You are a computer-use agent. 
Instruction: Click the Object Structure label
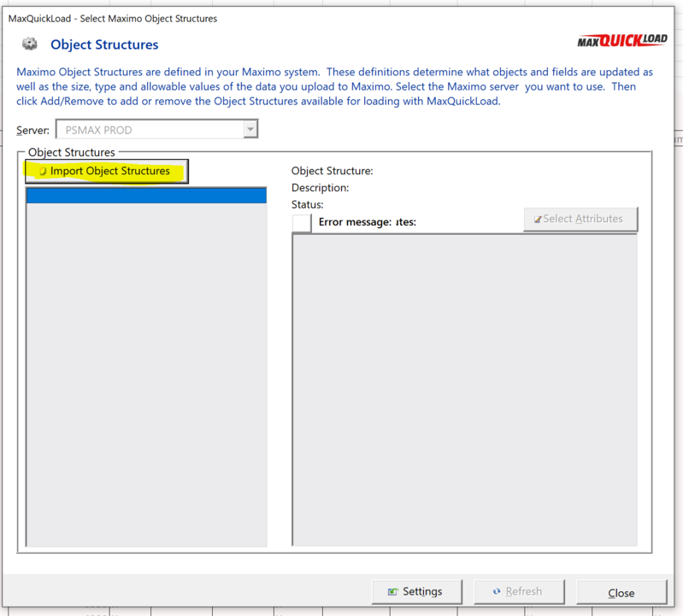[x=332, y=171]
